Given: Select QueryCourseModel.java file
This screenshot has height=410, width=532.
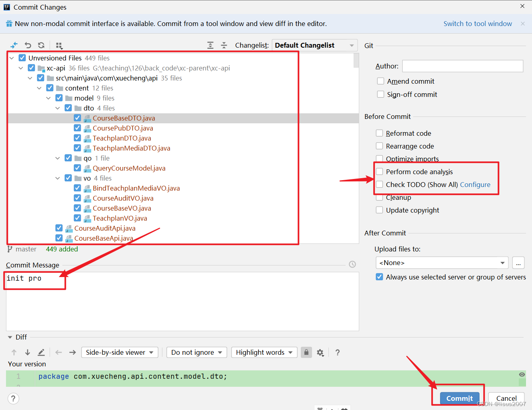Looking at the screenshot, I should click(129, 168).
